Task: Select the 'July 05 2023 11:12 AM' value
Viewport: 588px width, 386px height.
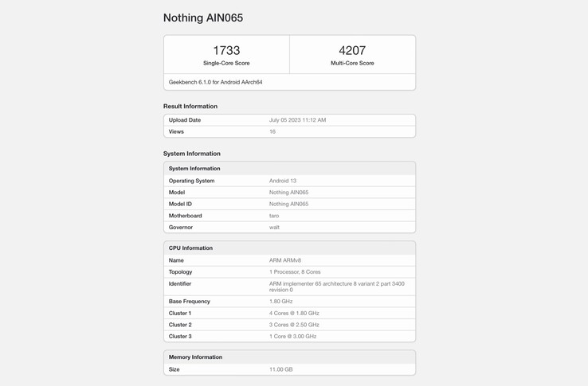Action: tap(297, 120)
